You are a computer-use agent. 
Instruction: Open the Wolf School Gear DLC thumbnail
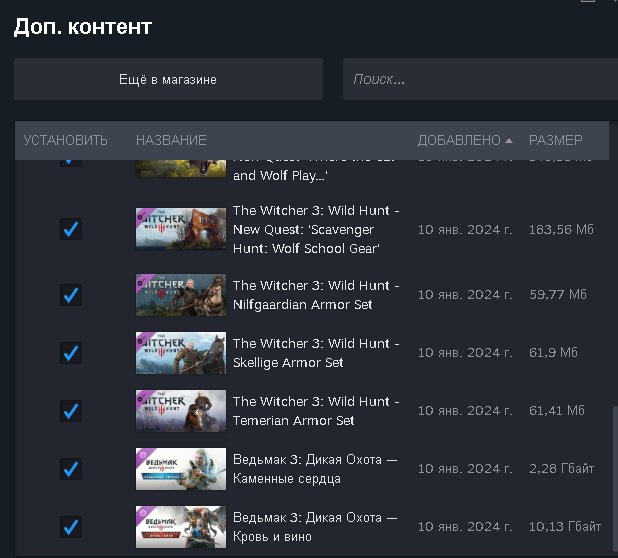coord(181,229)
